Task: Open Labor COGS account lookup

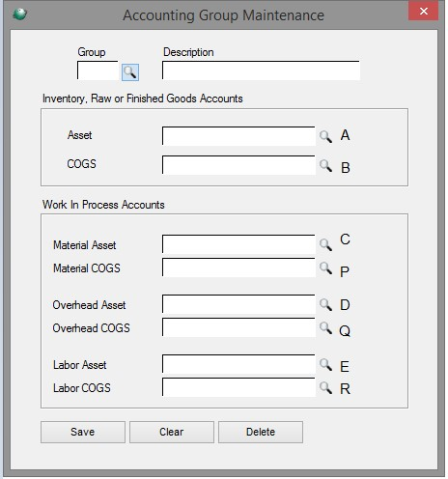Action: pos(325,387)
